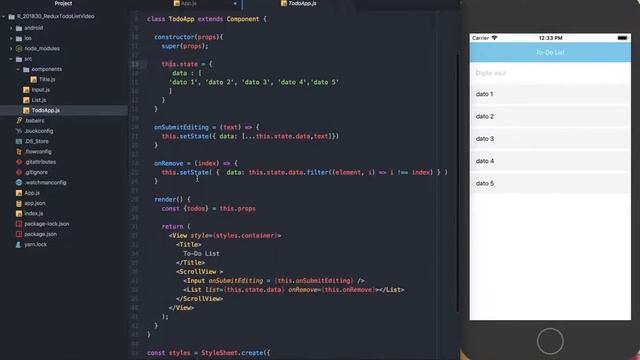Click the .babelrc file icon
The width and height of the screenshot is (640, 360).
[19, 121]
